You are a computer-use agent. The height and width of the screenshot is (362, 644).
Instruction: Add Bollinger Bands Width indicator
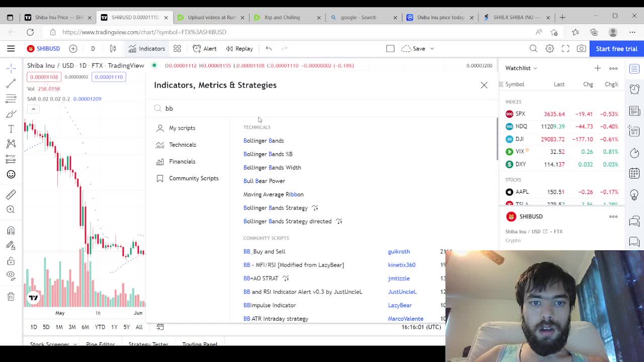272,167
